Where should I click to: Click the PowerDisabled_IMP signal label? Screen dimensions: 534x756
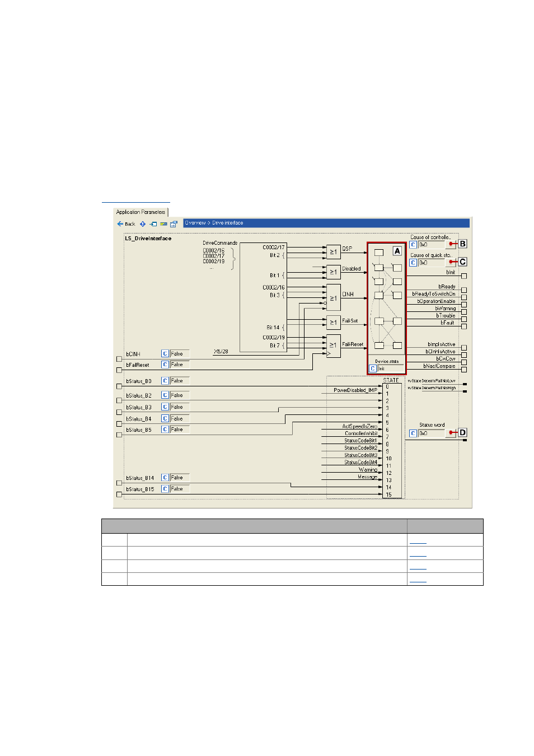(x=355, y=390)
